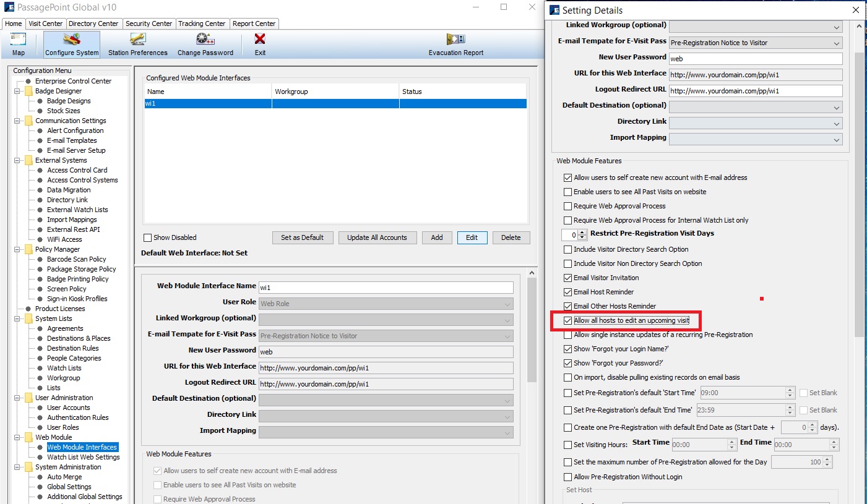This screenshot has height=504, width=867.
Task: Click the System Lists folder icon
Action: (28, 318)
